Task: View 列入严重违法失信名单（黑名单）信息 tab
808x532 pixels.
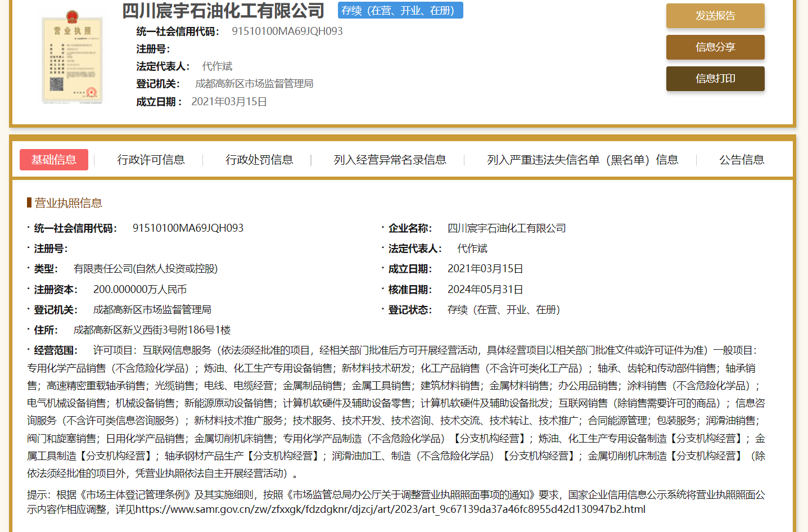Action: click(x=583, y=160)
